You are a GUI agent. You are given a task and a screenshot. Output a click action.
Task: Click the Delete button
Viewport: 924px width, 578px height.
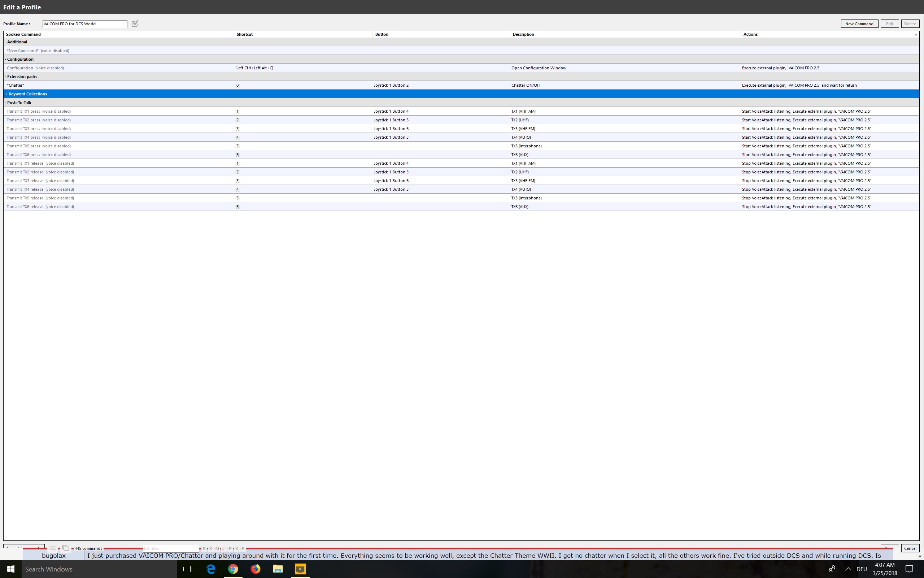[x=910, y=24]
